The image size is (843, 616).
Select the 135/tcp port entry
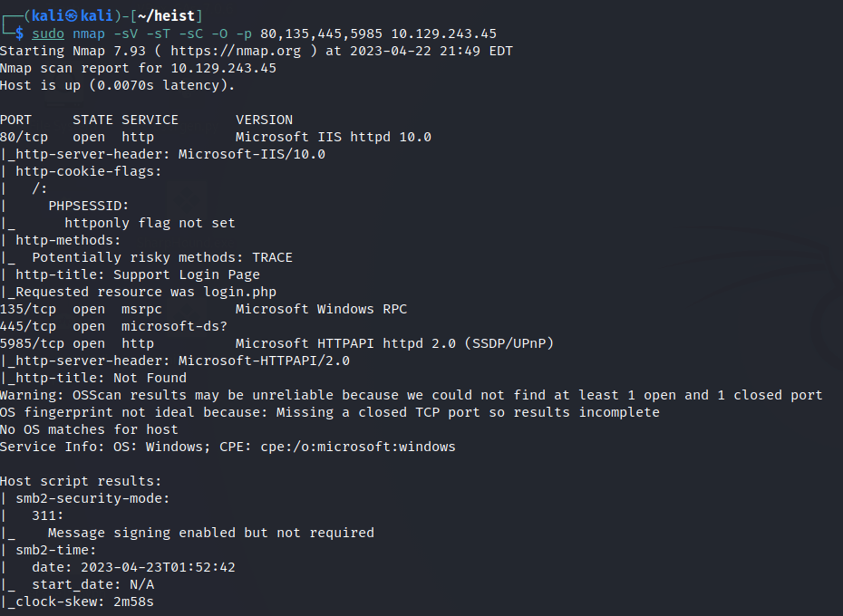pyautogui.click(x=27, y=309)
